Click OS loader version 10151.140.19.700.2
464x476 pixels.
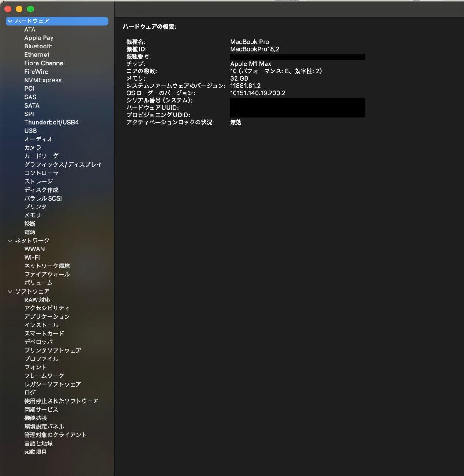[258, 93]
